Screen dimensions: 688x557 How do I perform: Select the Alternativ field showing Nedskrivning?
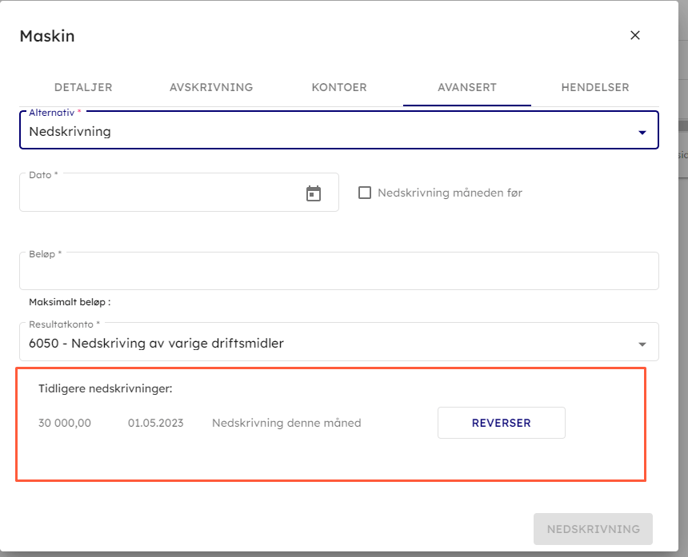pyautogui.click(x=320, y=131)
